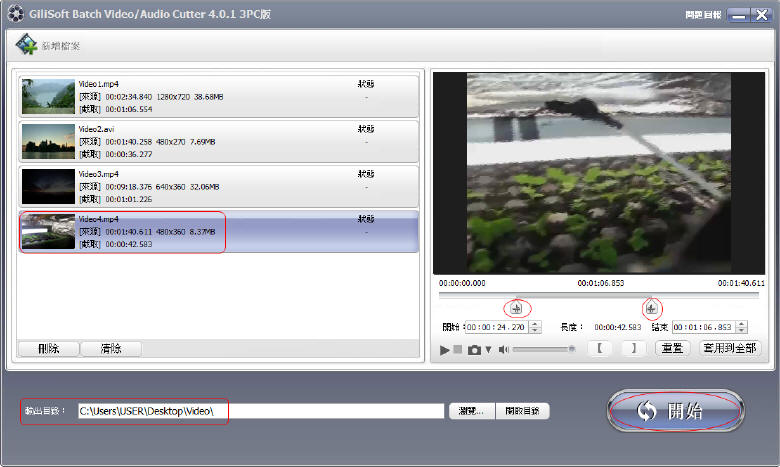This screenshot has height=467, width=780.
Task: Click in the output directory path field
Action: 260,411
